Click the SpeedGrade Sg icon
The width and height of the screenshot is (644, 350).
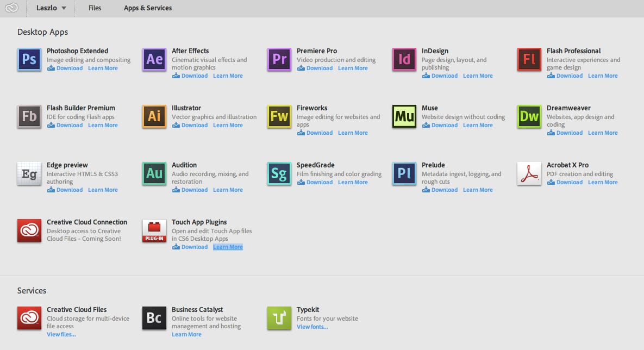tap(279, 173)
